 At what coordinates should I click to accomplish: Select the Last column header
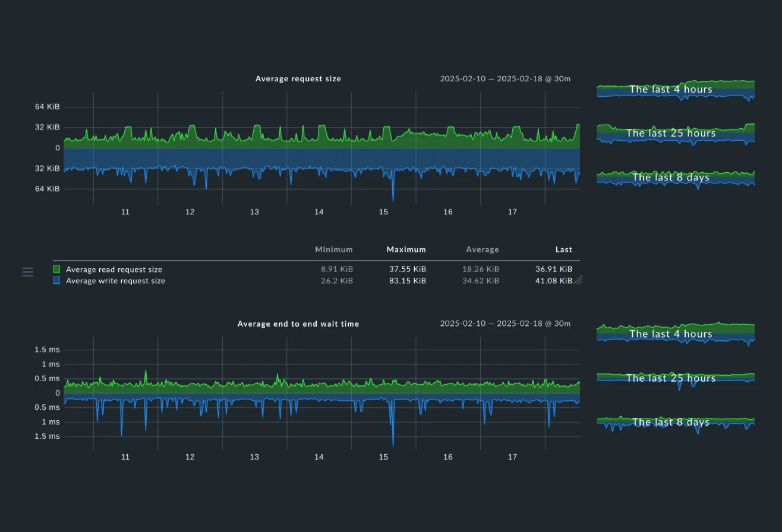coord(564,250)
